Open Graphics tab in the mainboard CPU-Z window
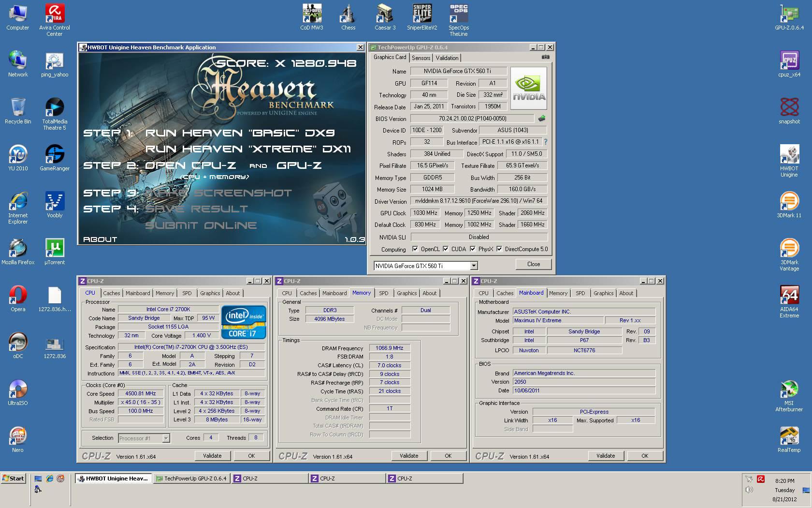 [604, 293]
